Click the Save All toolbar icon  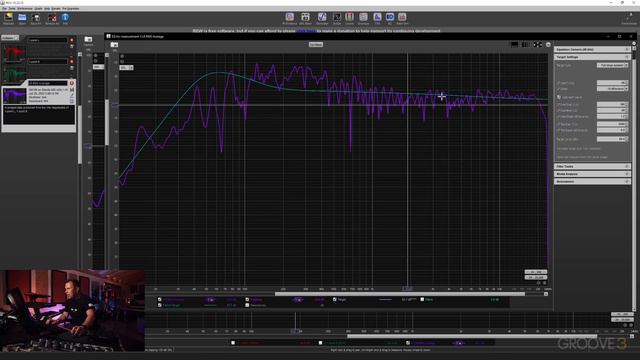click(x=36, y=17)
